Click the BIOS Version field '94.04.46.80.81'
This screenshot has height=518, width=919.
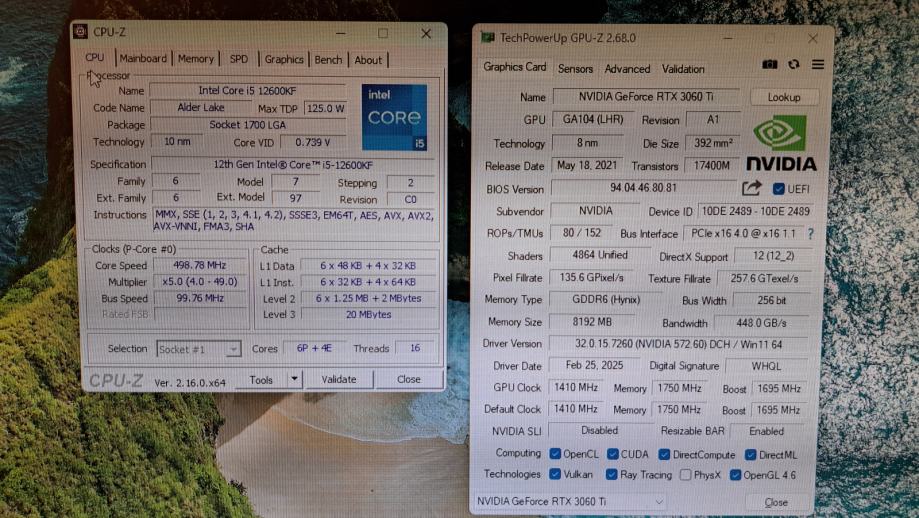click(x=643, y=188)
